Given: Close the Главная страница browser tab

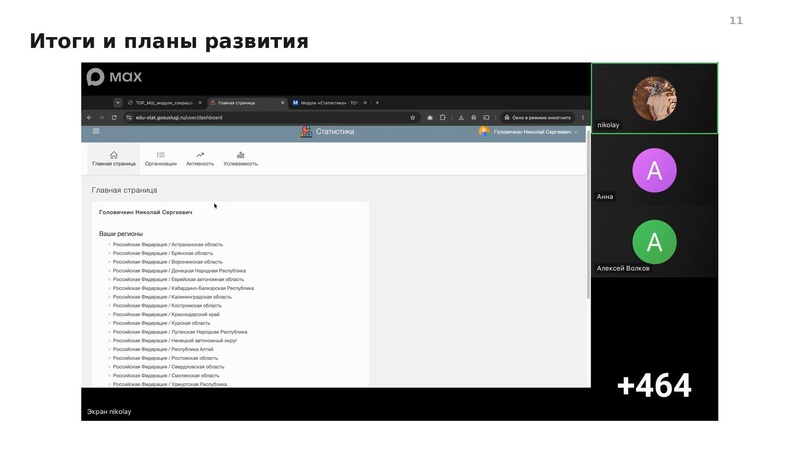Looking at the screenshot, I should 283,103.
